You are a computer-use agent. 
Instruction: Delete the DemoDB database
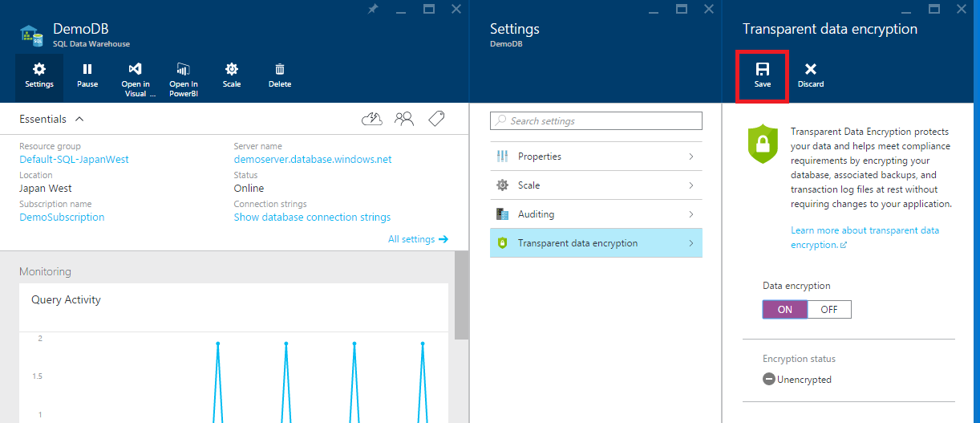(280, 75)
